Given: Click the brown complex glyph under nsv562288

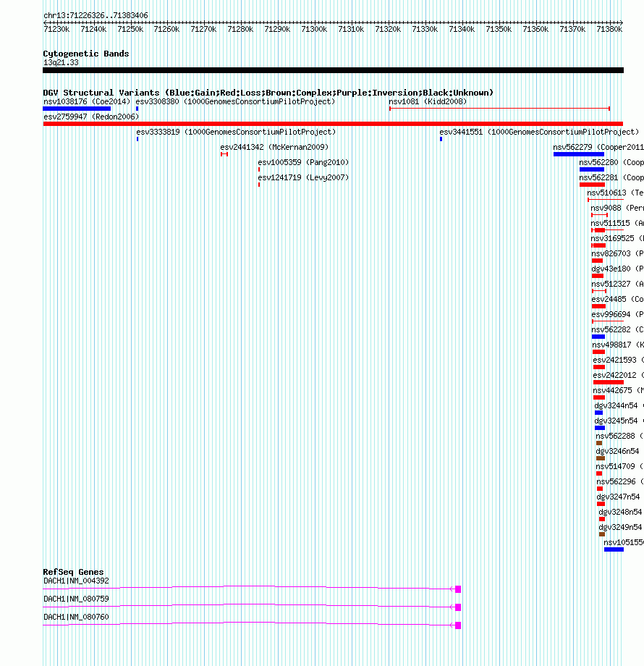Looking at the screenshot, I should [x=599, y=443].
